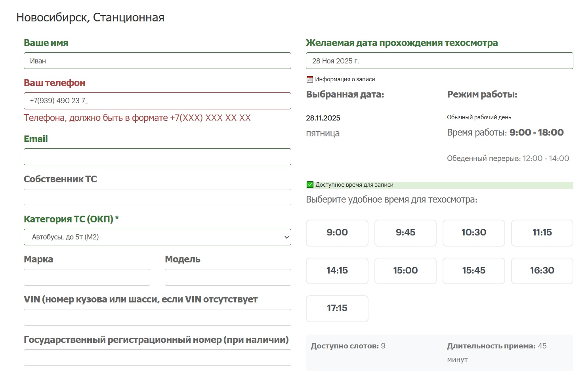This screenshot has height=373, width=588.
Task: Click the Ваш телефон phone field
Action: pos(157,101)
